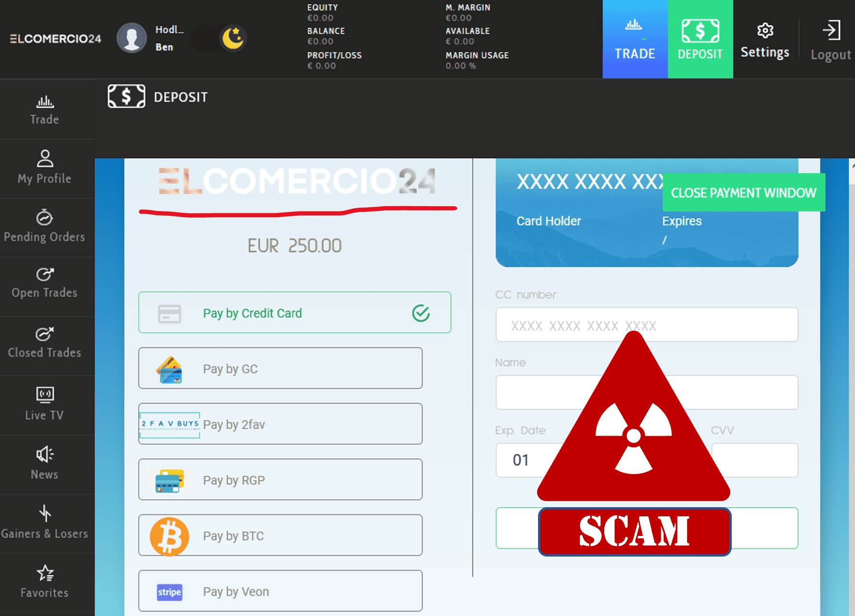Focus the Name input field
The width and height of the screenshot is (855, 616).
click(x=646, y=392)
